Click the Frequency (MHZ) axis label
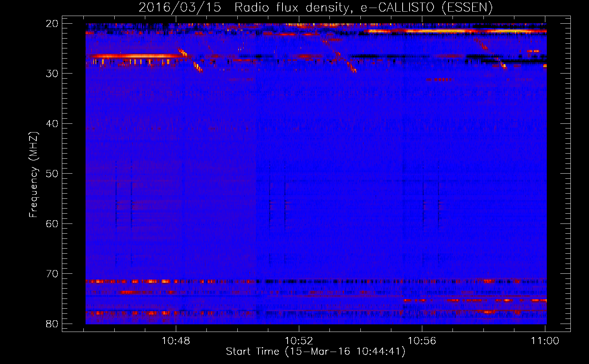589x364 pixels. (x=33, y=174)
